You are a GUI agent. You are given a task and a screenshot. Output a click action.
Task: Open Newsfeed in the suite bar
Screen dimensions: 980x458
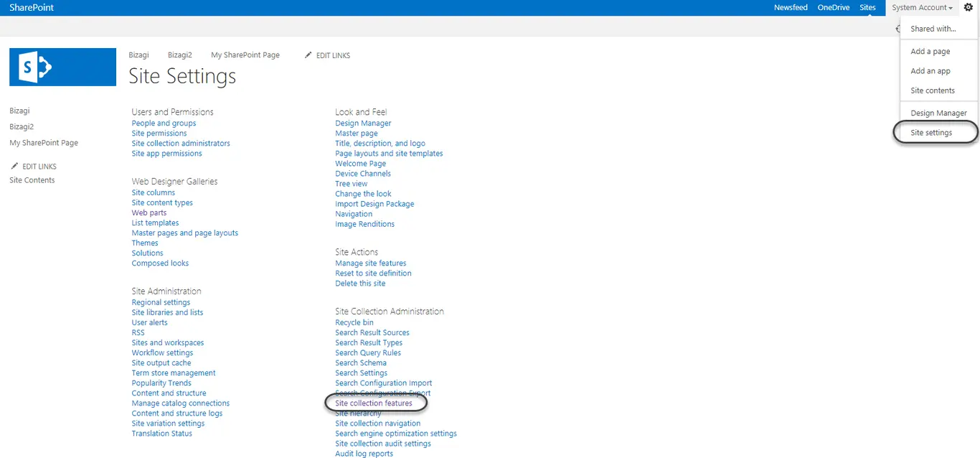791,7
